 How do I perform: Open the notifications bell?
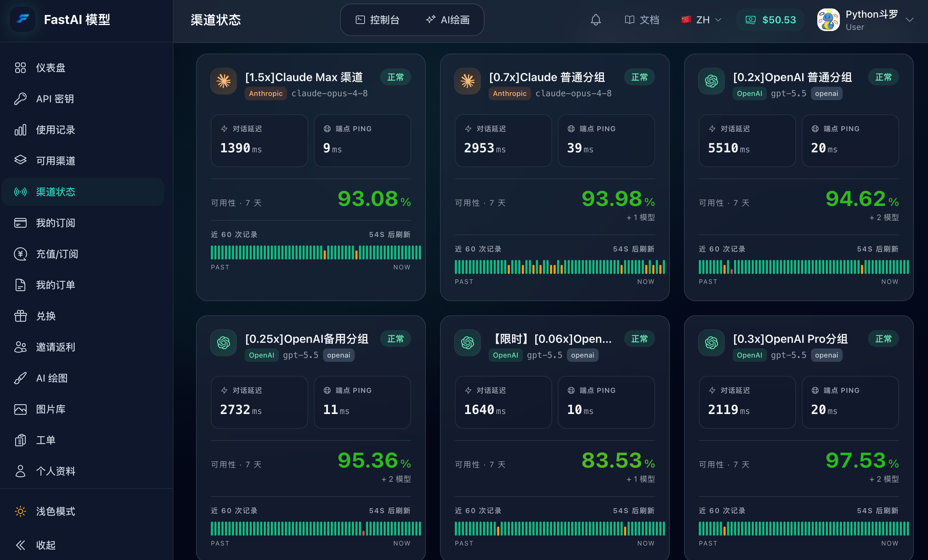596,20
